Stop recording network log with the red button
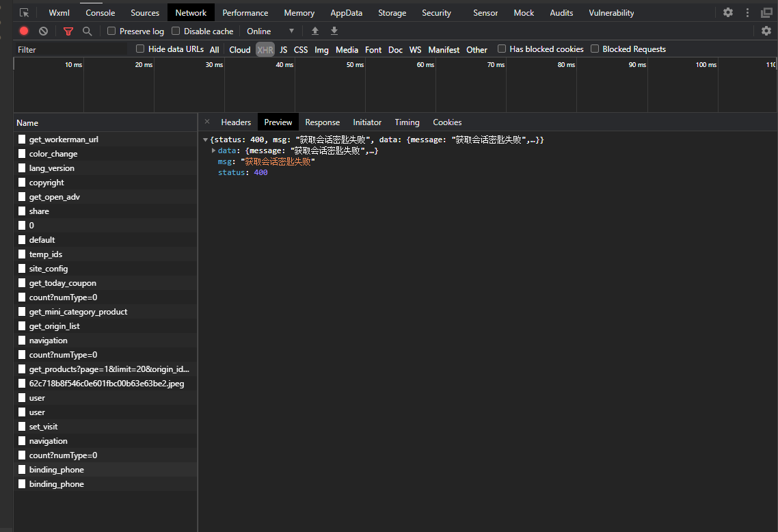Viewport: 778px width, 532px height. [x=24, y=31]
